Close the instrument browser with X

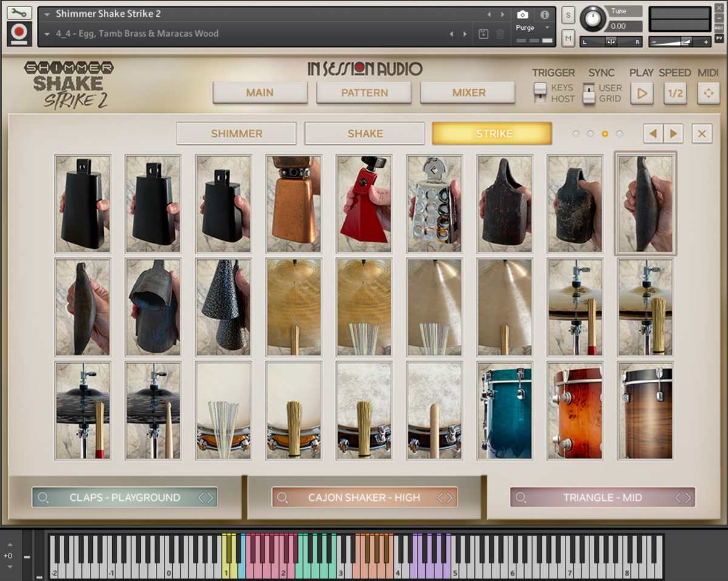[702, 134]
